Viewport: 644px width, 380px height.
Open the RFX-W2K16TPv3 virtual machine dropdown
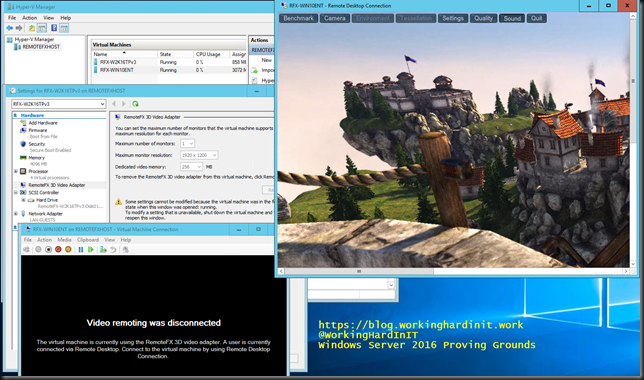pyautogui.click(x=58, y=104)
